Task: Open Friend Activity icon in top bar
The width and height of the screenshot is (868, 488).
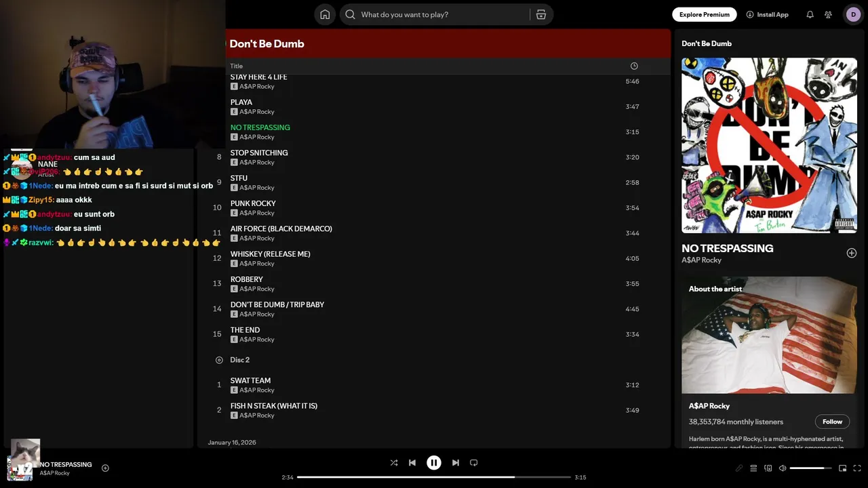Action: (828, 14)
